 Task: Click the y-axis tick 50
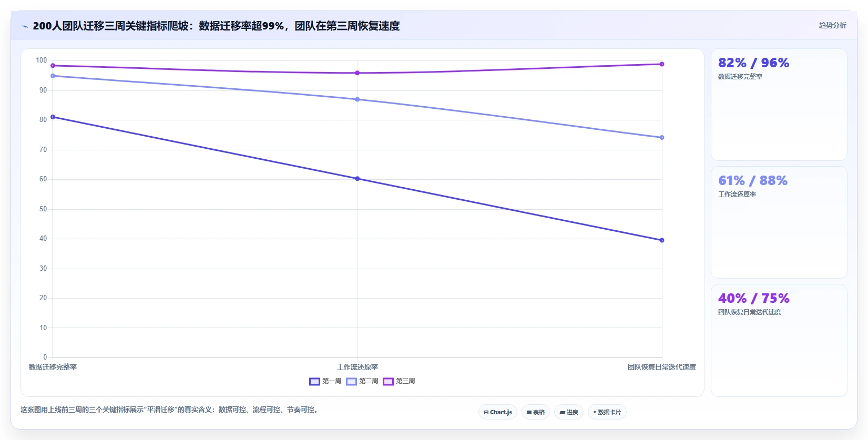click(43, 209)
